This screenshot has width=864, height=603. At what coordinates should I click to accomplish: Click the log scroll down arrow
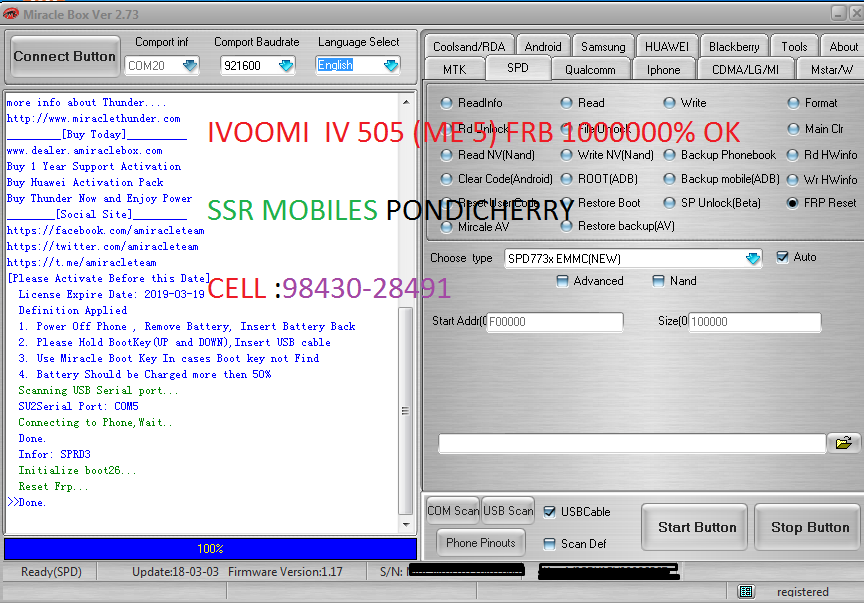click(406, 525)
